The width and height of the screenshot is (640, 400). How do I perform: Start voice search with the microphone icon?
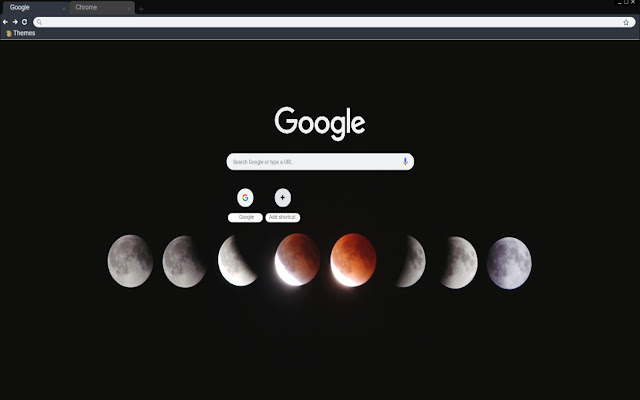(x=405, y=162)
